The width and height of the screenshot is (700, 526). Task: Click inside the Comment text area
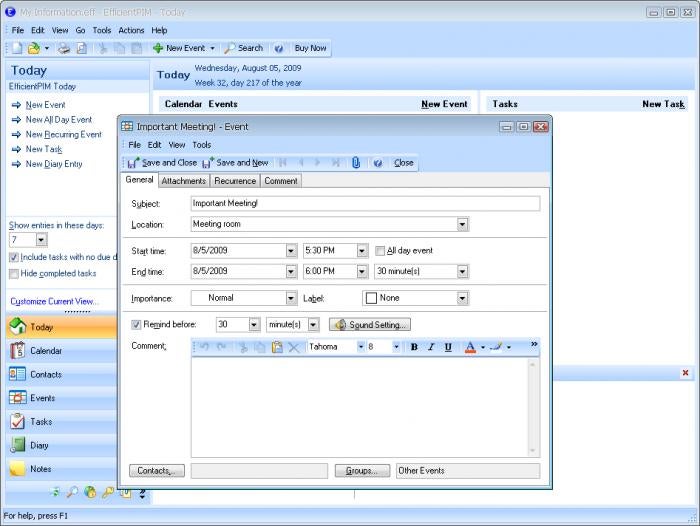pos(360,408)
